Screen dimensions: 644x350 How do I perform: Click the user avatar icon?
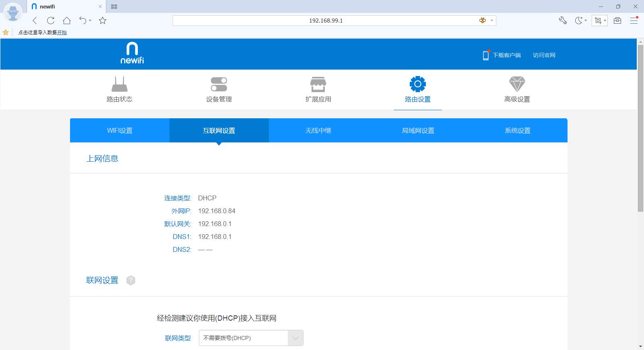[x=12, y=12]
